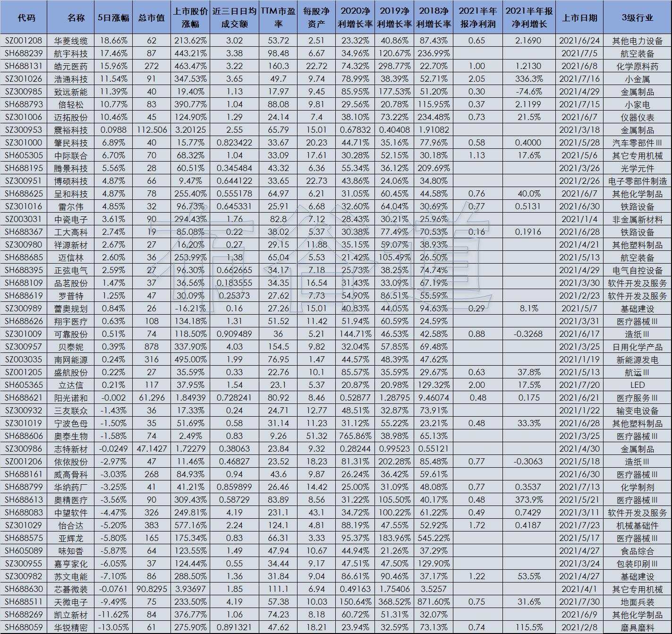Click the 2018净利增长率 header cell
Image resolution: width=672 pixels, height=634 pixels.
[434, 17]
